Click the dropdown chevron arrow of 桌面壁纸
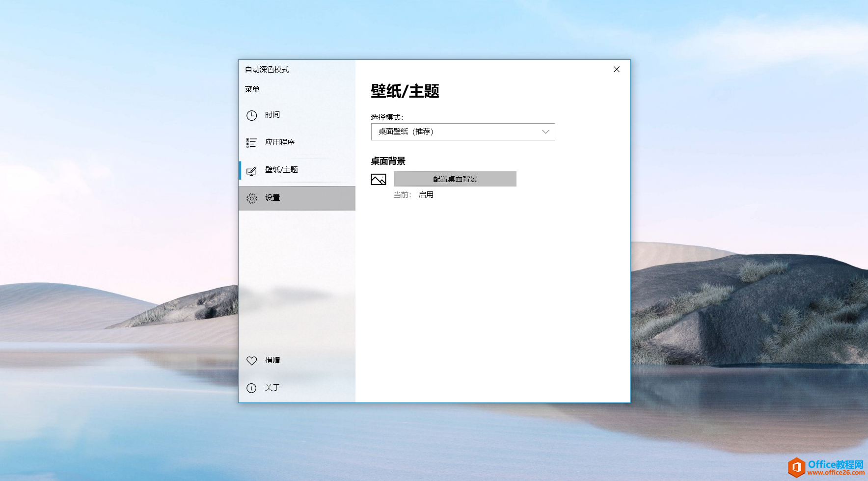Viewport: 868px width, 481px height. (545, 132)
